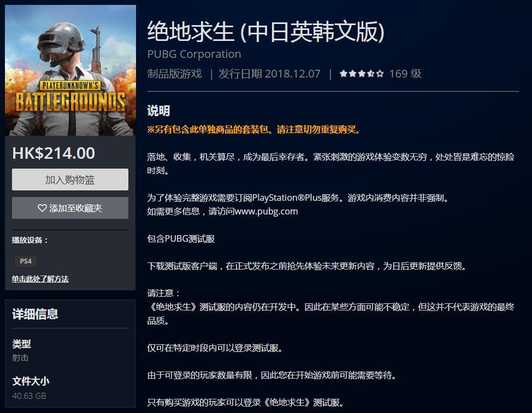Click the PS4 platform badge

pyautogui.click(x=26, y=261)
